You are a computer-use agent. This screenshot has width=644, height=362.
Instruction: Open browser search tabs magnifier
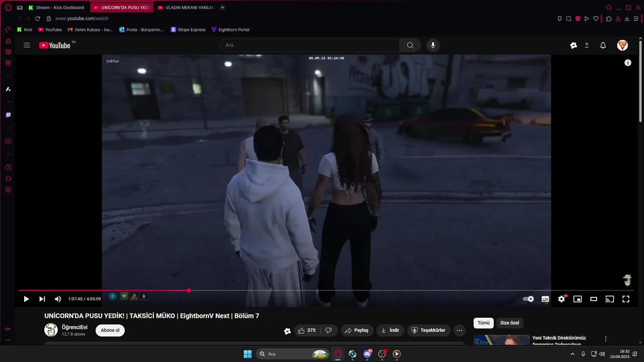(x=609, y=8)
